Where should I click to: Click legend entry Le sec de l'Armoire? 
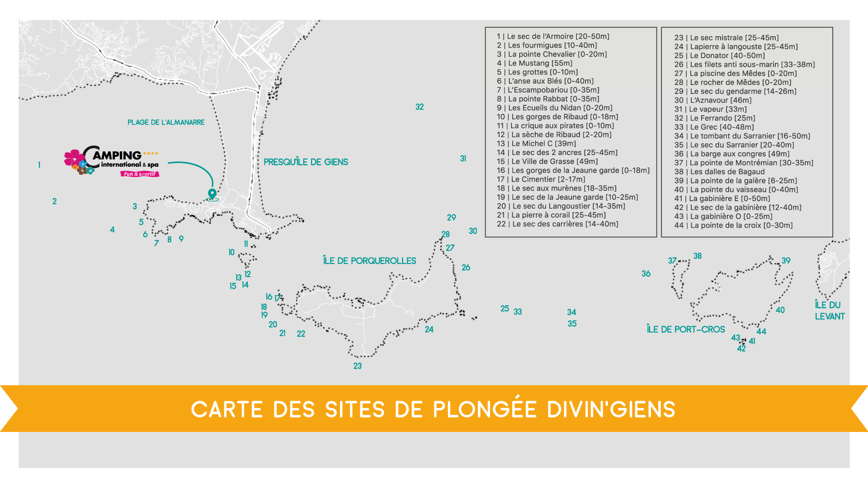point(553,36)
